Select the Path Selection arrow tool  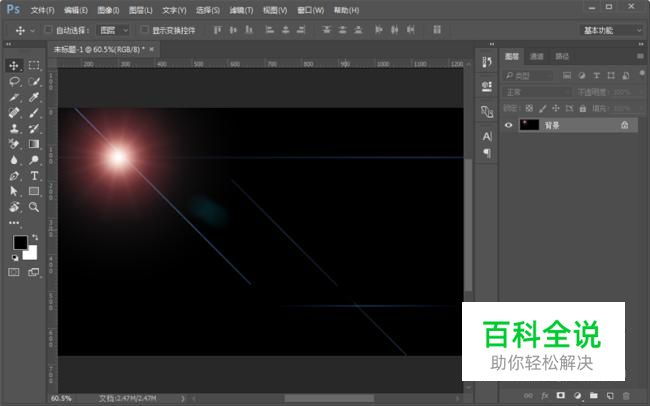click(14, 191)
